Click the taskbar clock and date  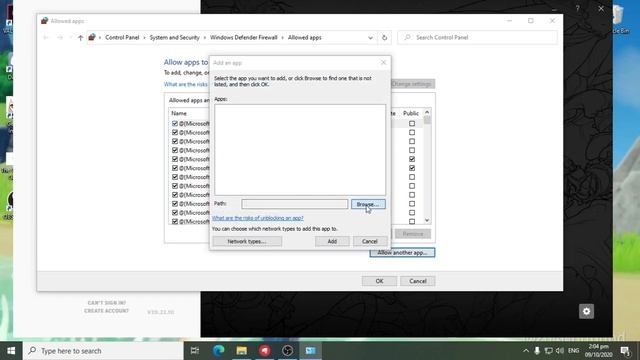[598, 351]
